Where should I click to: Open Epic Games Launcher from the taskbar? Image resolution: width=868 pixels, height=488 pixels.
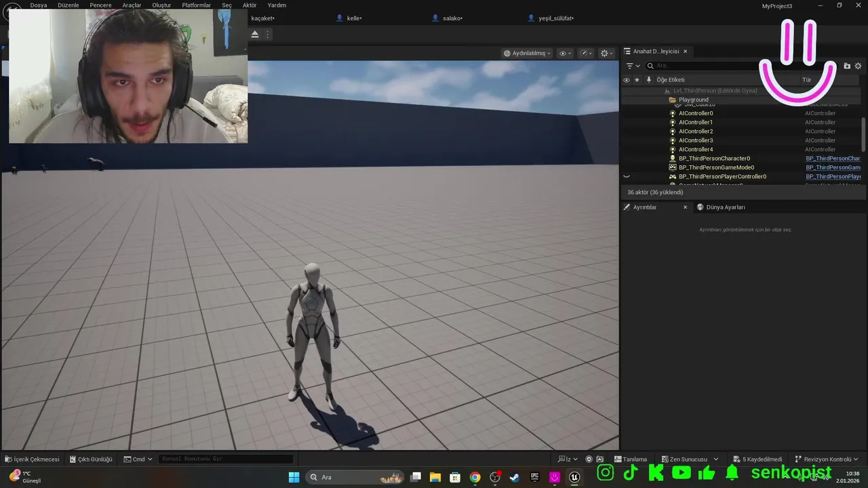point(534,477)
